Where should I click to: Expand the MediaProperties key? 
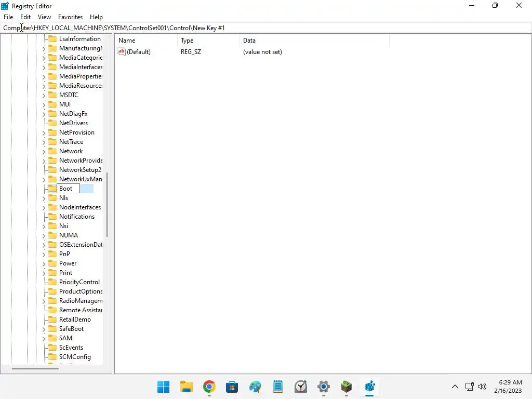pos(44,77)
